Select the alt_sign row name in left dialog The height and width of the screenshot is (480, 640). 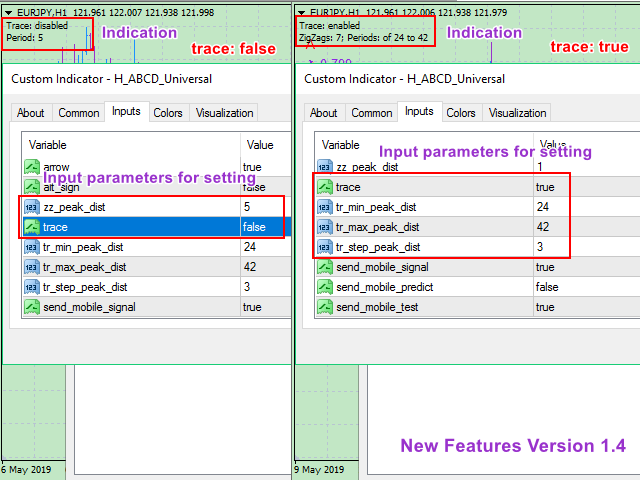pos(61,187)
